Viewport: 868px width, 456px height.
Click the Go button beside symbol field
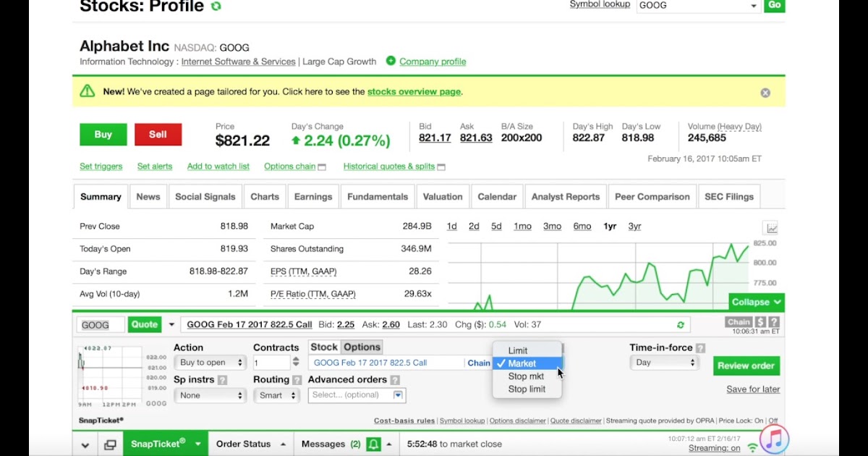pos(775,5)
